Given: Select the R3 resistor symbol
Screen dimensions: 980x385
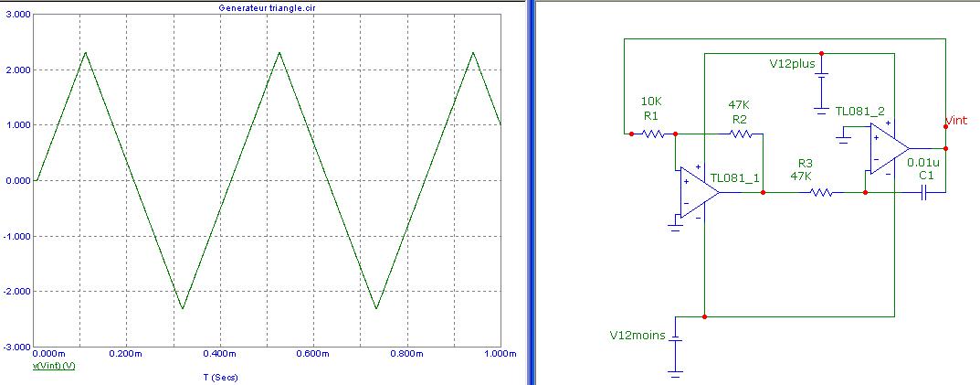Looking at the screenshot, I should [822, 193].
